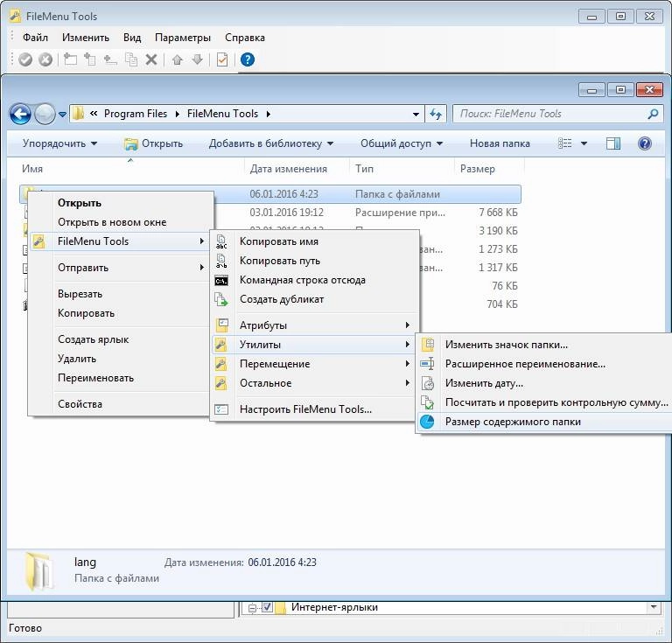
Task: Open the address bar history dropdown
Action: [x=416, y=115]
